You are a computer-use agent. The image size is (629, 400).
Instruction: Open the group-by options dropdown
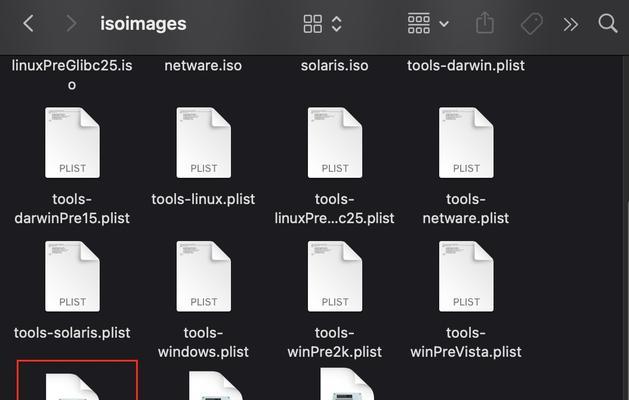(x=428, y=24)
